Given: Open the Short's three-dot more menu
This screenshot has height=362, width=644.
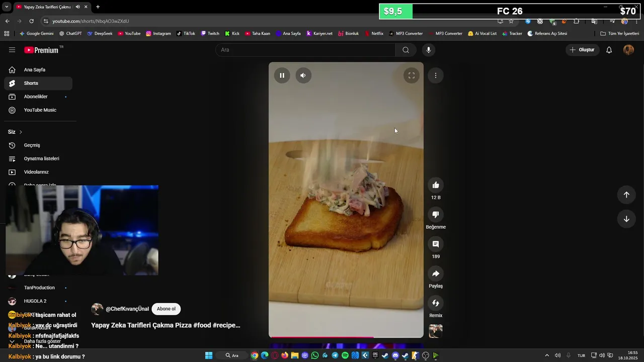Looking at the screenshot, I should coord(435,75).
